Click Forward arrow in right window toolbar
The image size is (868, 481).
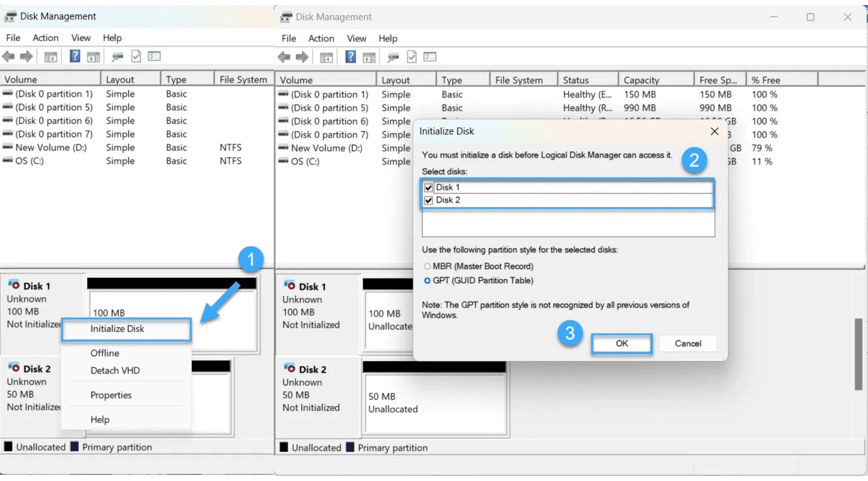tap(302, 57)
